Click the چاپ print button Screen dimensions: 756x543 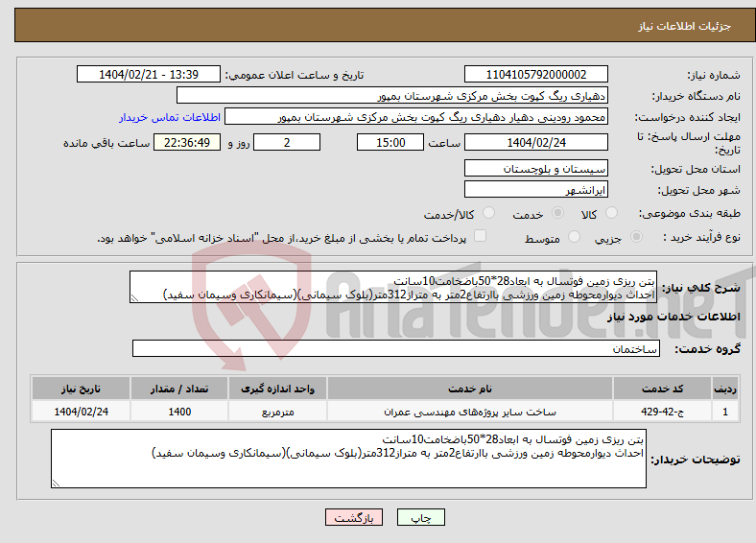pos(421,517)
